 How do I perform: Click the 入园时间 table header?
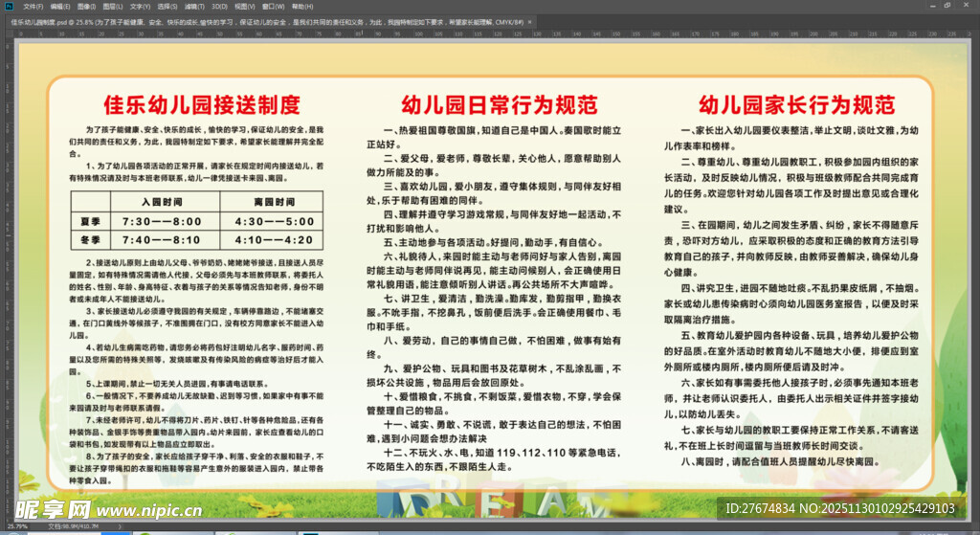pyautogui.click(x=162, y=202)
